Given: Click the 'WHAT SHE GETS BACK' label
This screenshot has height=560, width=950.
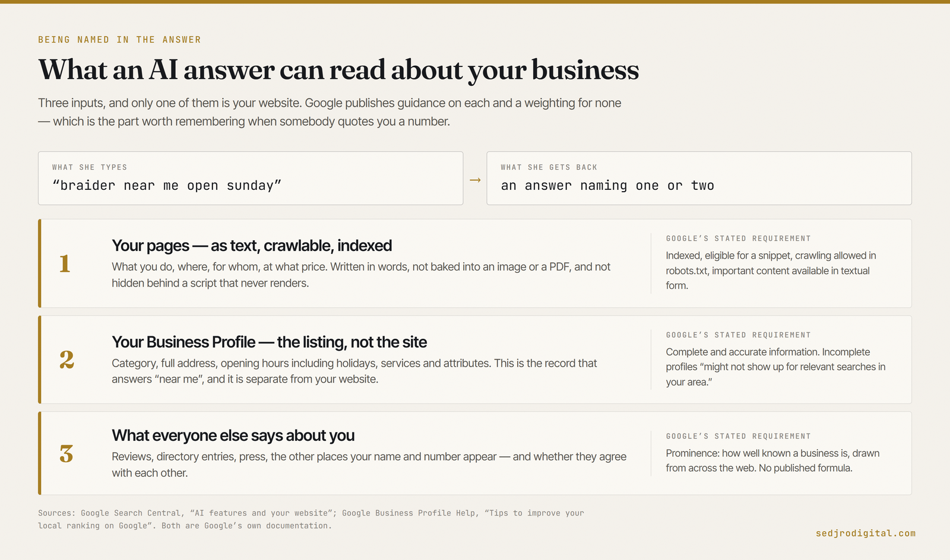Looking at the screenshot, I should click(549, 167).
